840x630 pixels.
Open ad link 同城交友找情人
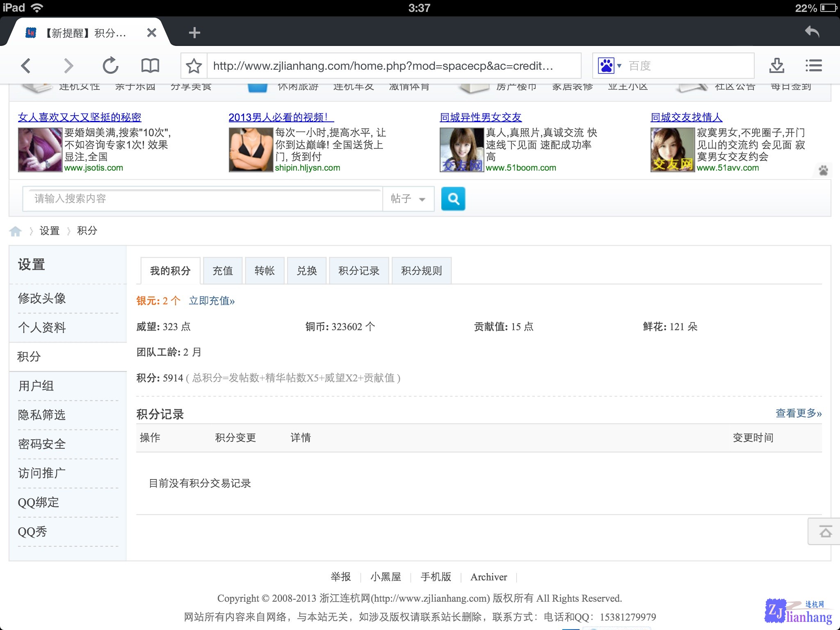(686, 117)
